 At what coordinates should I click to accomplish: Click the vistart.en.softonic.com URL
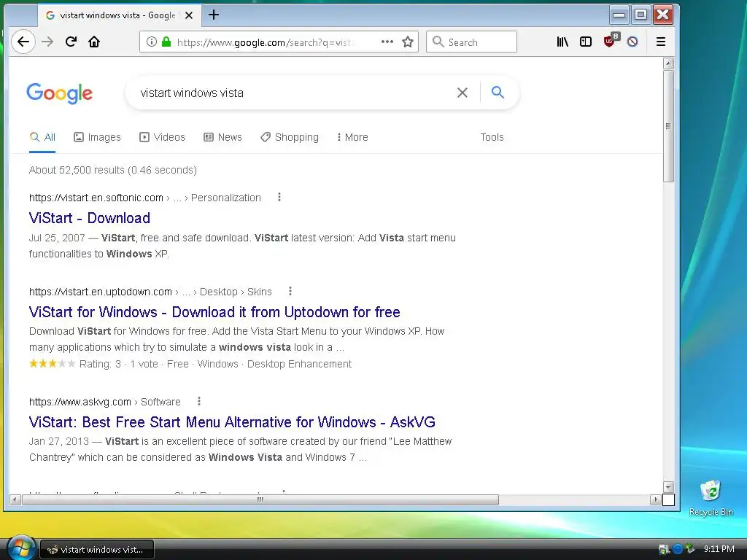pyautogui.click(x=96, y=198)
